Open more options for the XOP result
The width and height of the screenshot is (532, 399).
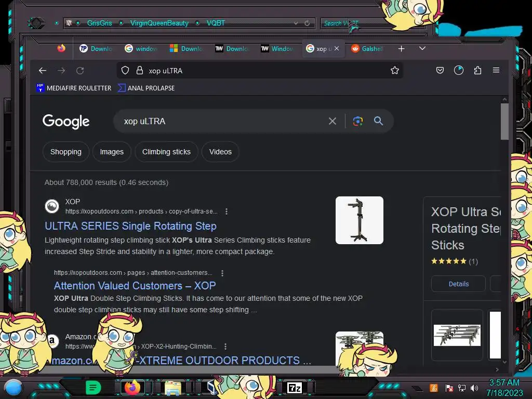227,211
